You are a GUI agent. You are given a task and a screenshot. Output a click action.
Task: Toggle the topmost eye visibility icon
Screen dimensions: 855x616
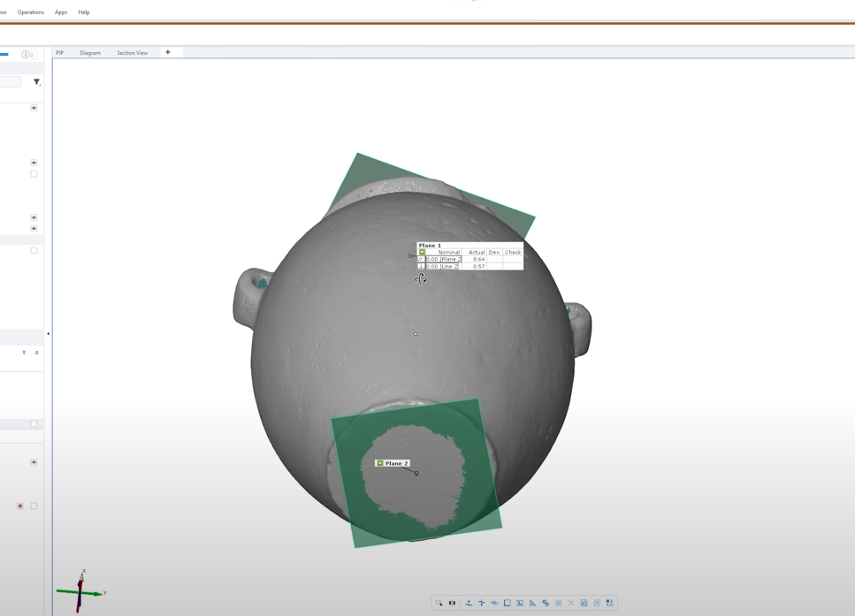[34, 108]
